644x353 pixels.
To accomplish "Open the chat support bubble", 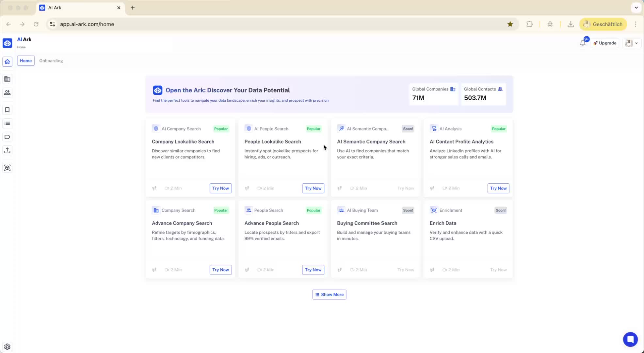I will tap(630, 339).
